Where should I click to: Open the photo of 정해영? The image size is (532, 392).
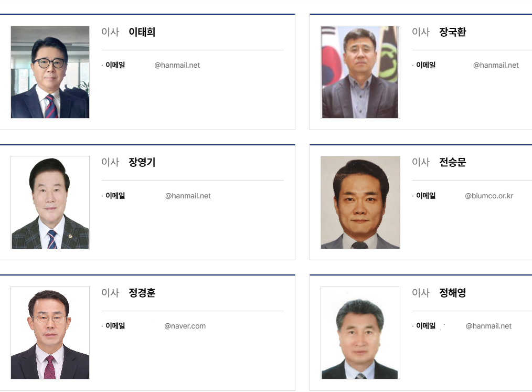click(360, 333)
